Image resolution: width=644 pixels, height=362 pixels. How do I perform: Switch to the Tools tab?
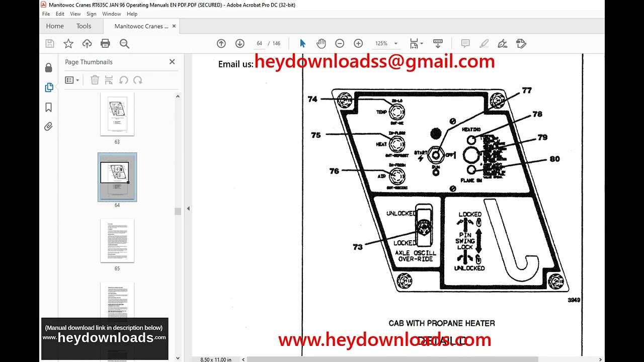point(84,26)
